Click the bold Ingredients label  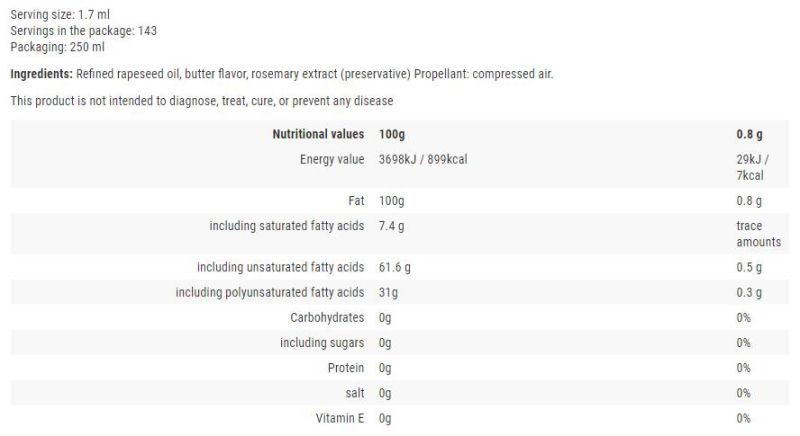coord(42,74)
